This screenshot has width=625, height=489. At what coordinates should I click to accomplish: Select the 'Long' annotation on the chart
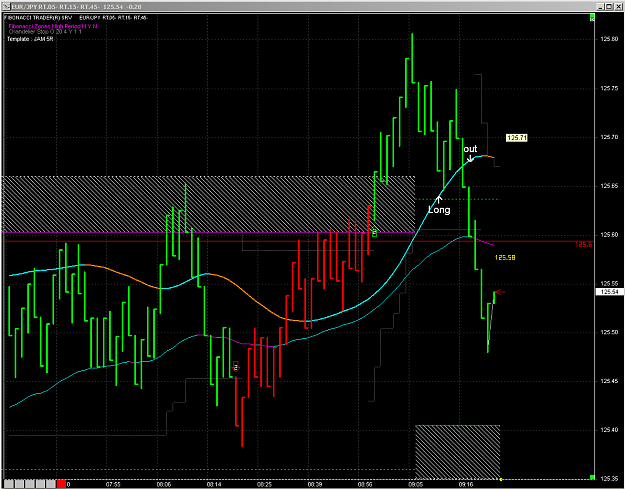click(x=439, y=210)
